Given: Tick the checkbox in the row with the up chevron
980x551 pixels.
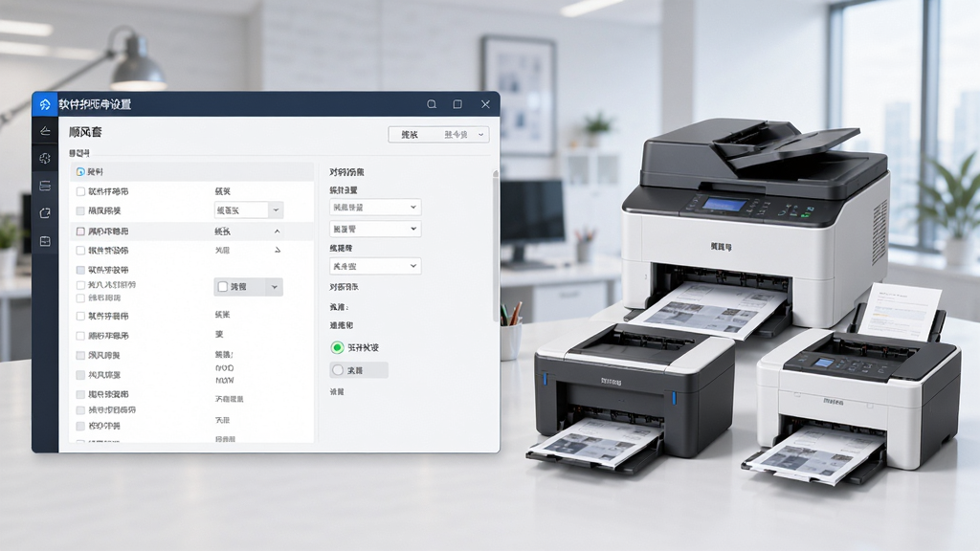Looking at the screenshot, I should click(x=80, y=231).
